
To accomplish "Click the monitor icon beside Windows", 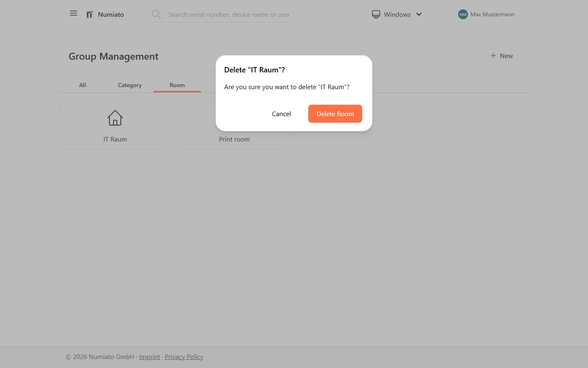I will [x=376, y=14].
